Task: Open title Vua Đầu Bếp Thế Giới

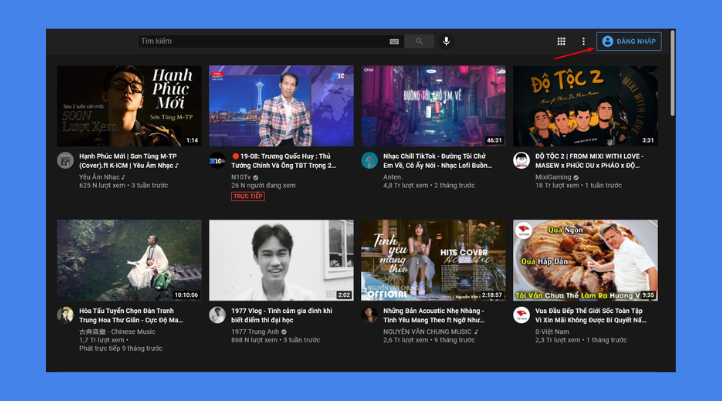Action: tap(590, 315)
